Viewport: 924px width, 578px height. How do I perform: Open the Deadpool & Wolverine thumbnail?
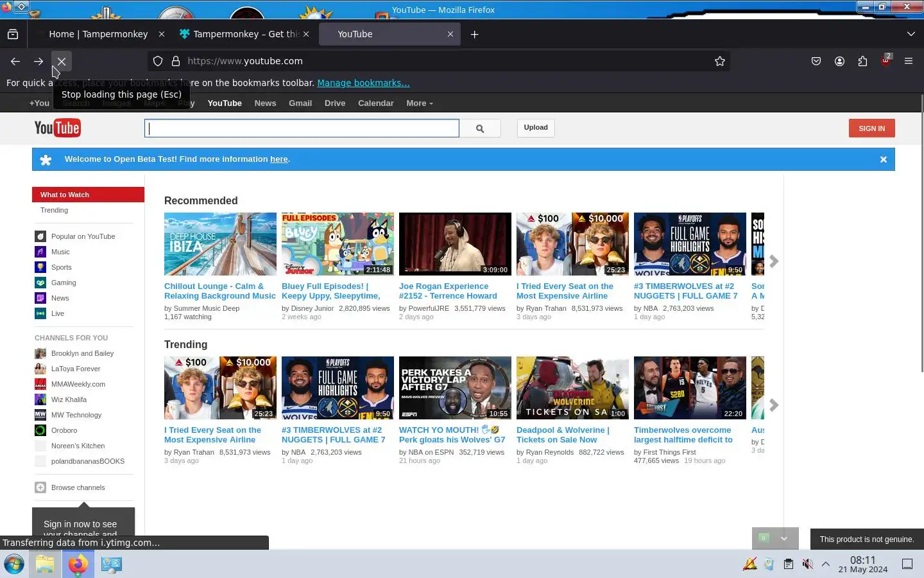coord(572,388)
